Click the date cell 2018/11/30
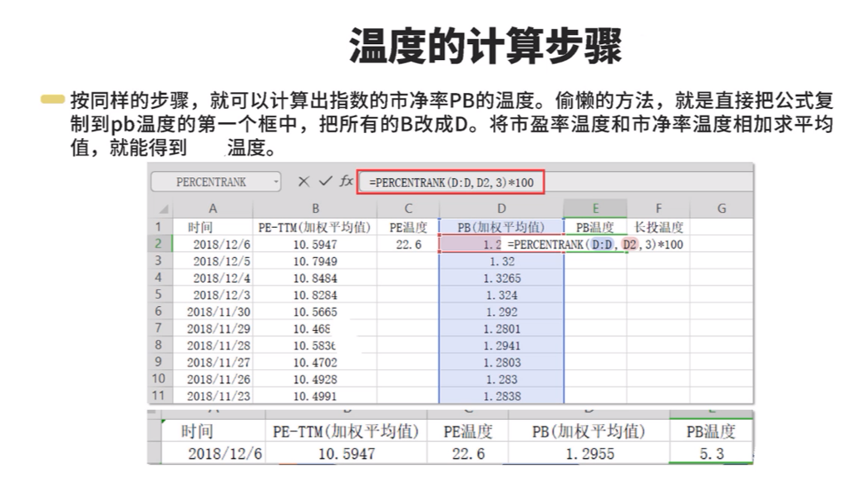868x479 pixels. pyautogui.click(x=213, y=312)
